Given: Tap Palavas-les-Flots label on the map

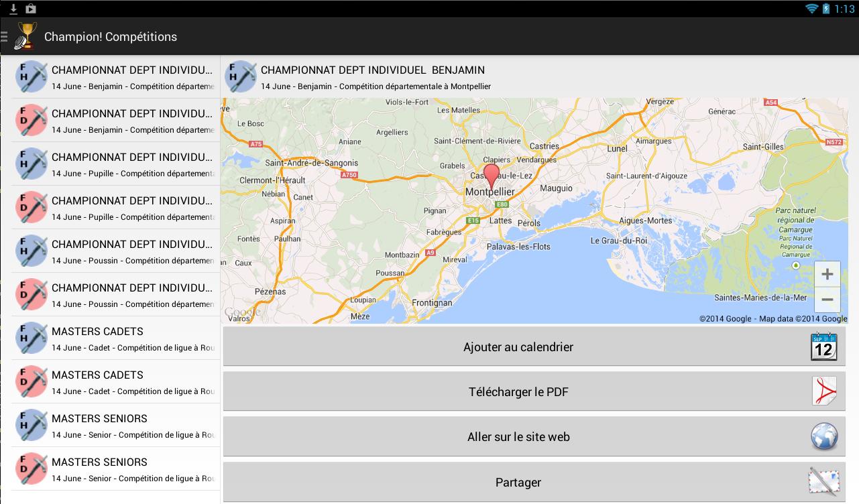Looking at the screenshot, I should click(518, 247).
